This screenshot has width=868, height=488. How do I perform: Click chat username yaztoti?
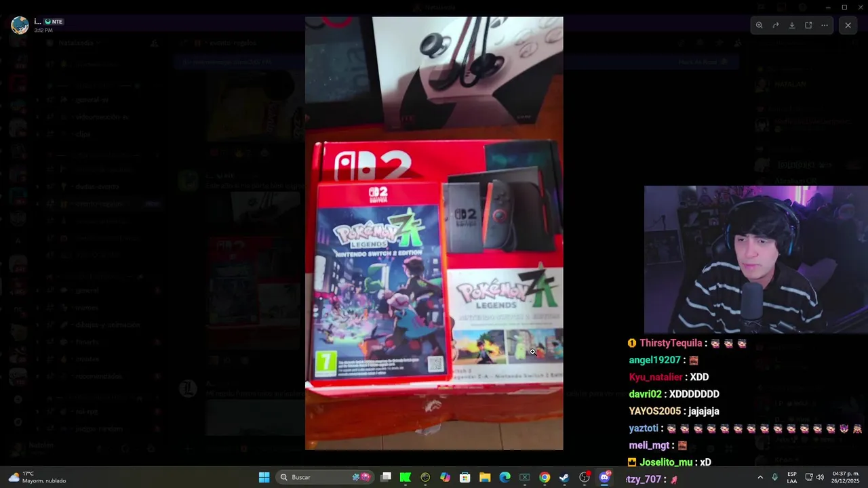click(644, 428)
